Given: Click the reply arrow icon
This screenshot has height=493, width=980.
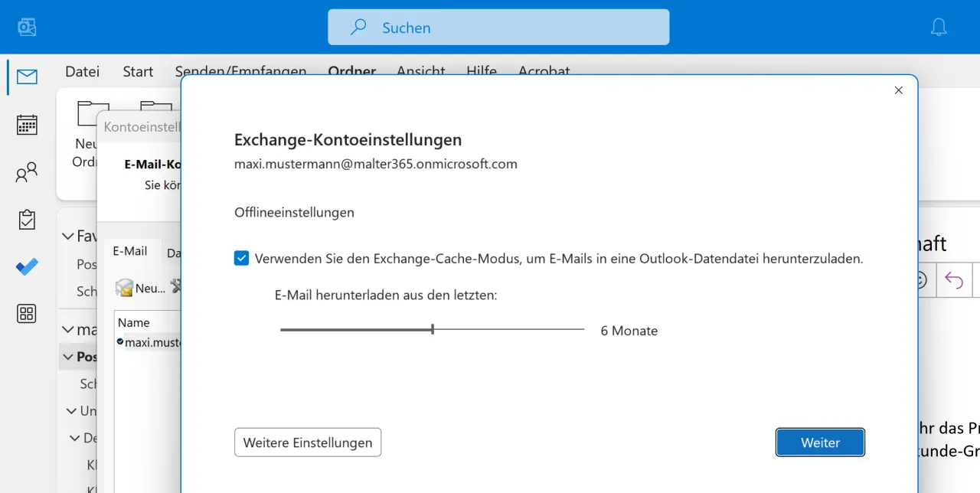Looking at the screenshot, I should (x=953, y=280).
